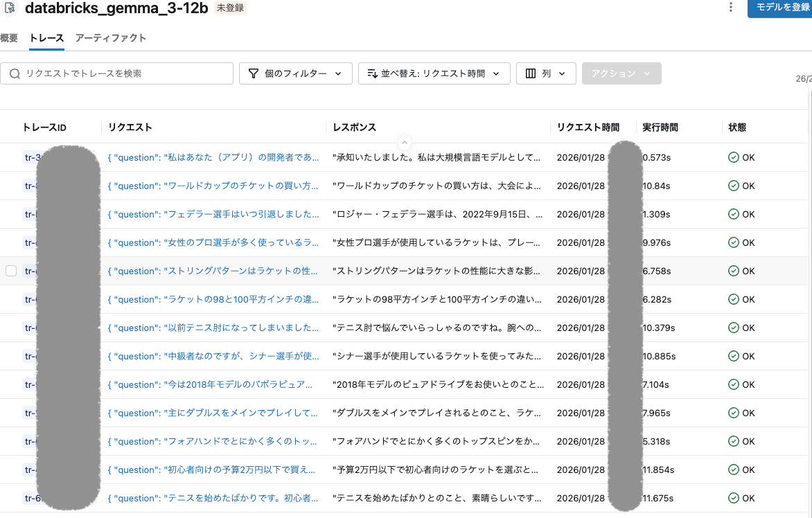The width and height of the screenshot is (812, 518).
Task: Open the 並べ替え: リクエスト時間 sort dropdown
Action: pos(434,73)
